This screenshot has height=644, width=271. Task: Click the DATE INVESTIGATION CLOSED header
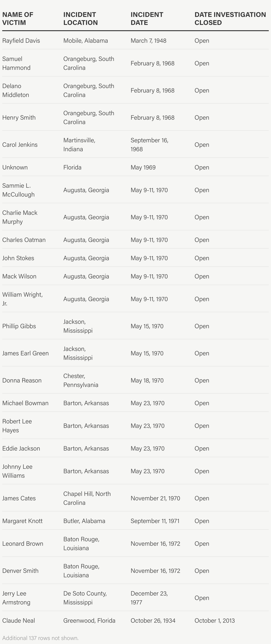(x=230, y=18)
